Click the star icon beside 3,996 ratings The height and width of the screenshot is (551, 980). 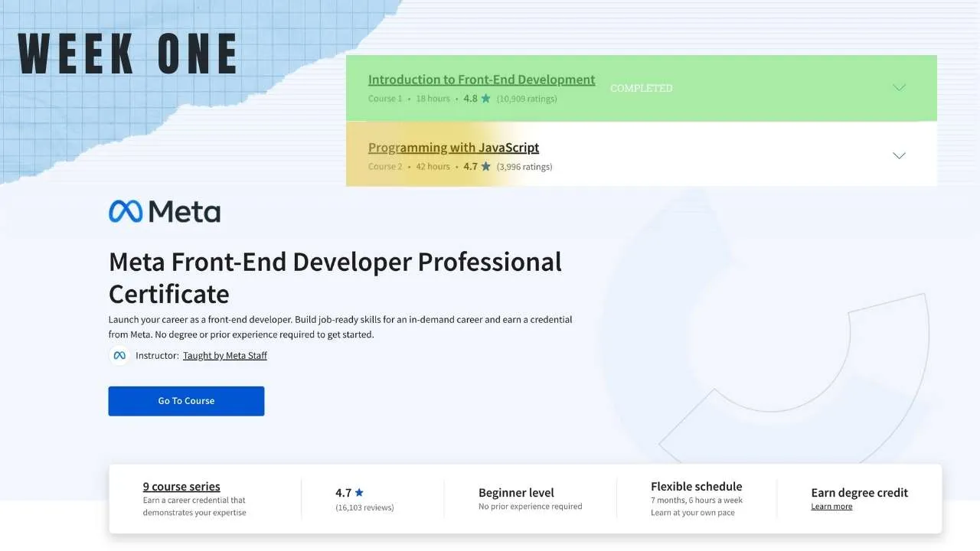485,166
